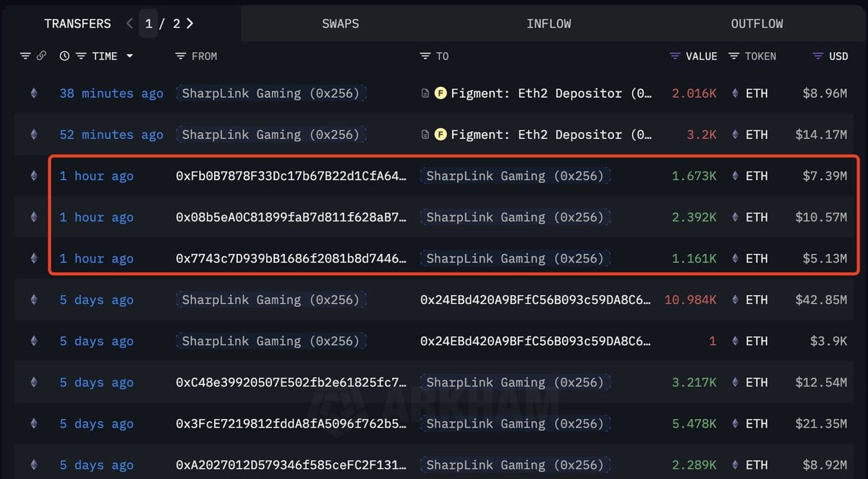Open the 38 minutes ago transaction
The image size is (868, 479).
[x=111, y=93]
